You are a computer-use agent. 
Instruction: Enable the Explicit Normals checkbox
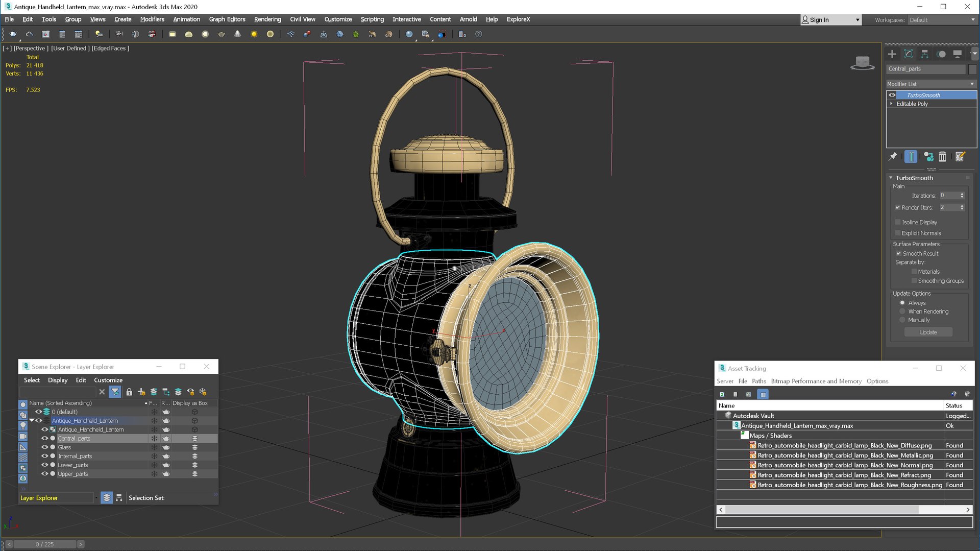point(898,233)
